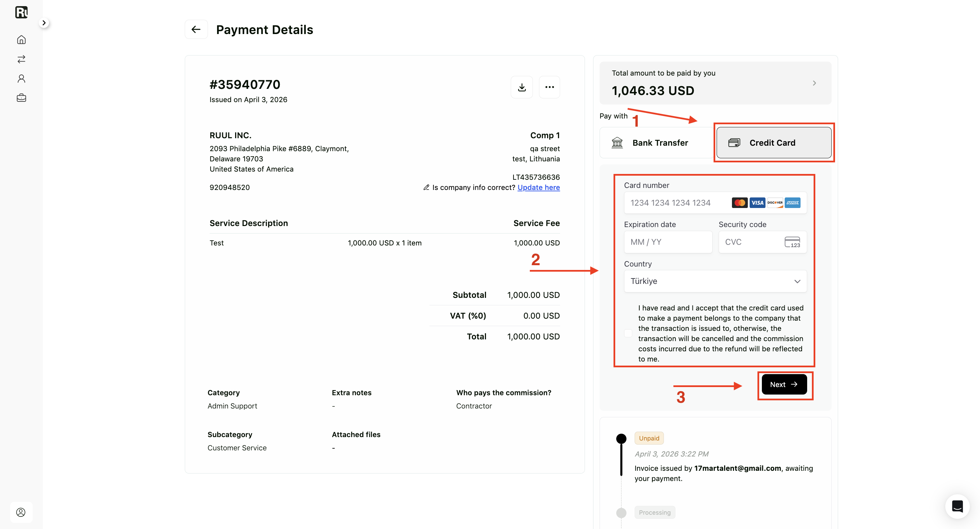Click the pencil edit icon beside company info

point(426,187)
